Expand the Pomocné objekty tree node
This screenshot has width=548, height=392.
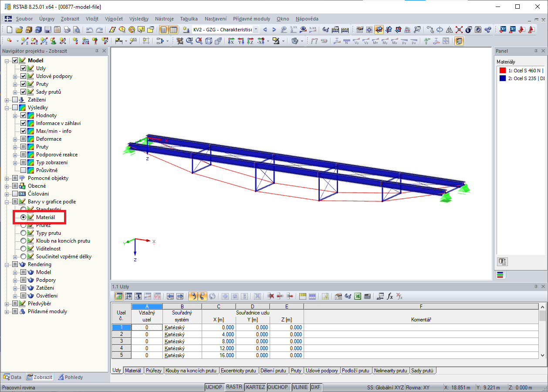point(7,178)
